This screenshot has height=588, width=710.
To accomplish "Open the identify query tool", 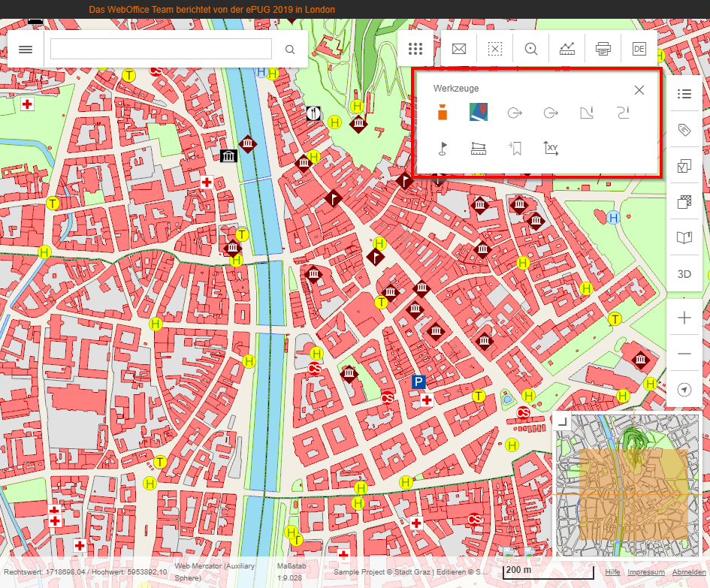I will tap(531, 50).
